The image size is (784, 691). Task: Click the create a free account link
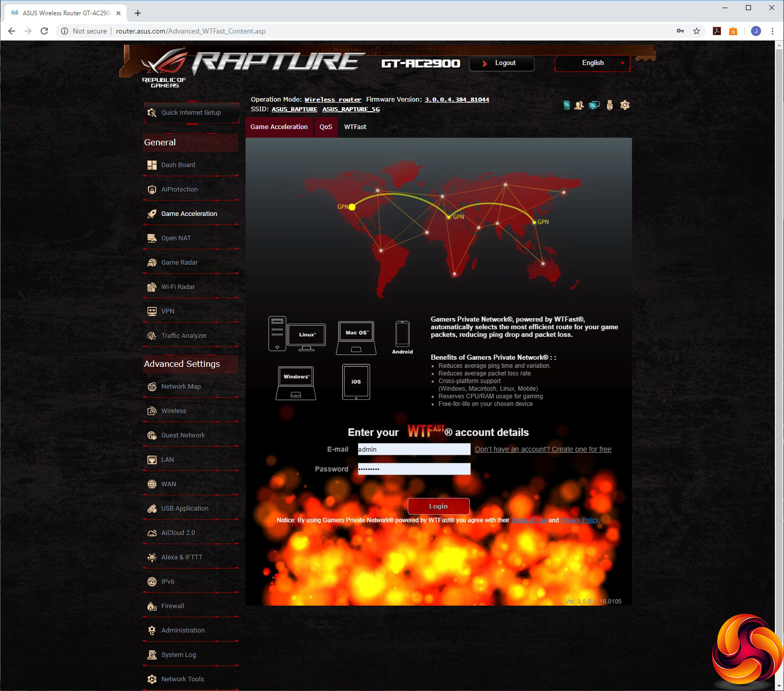pyautogui.click(x=543, y=449)
